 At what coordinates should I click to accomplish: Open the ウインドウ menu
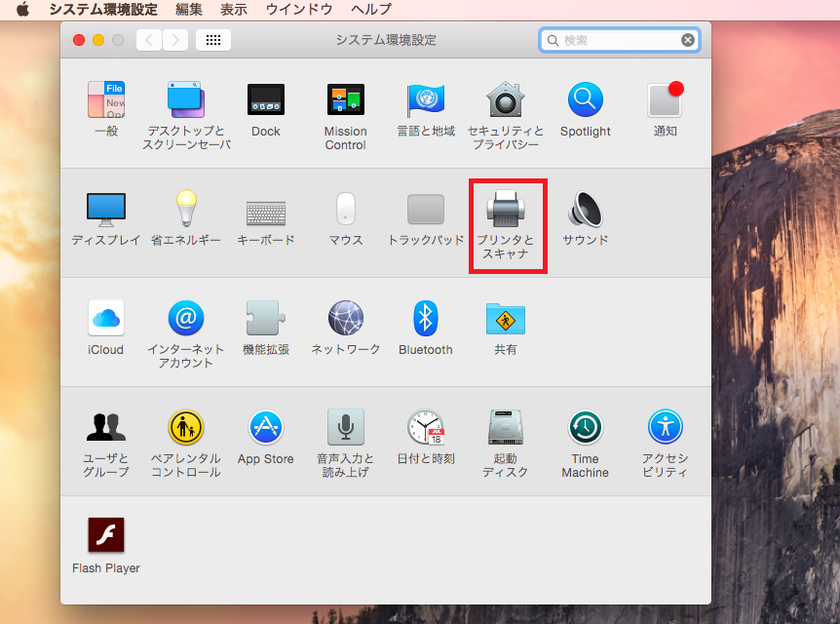coord(299,9)
